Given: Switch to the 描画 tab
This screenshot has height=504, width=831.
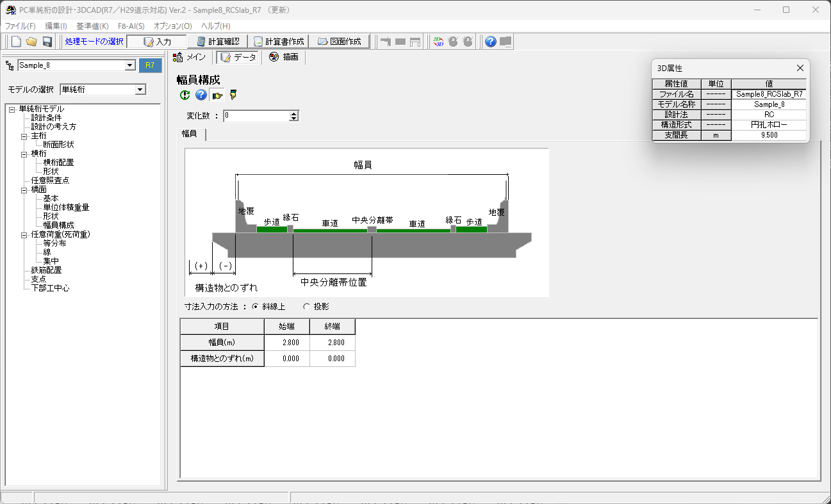Looking at the screenshot, I should pos(284,58).
